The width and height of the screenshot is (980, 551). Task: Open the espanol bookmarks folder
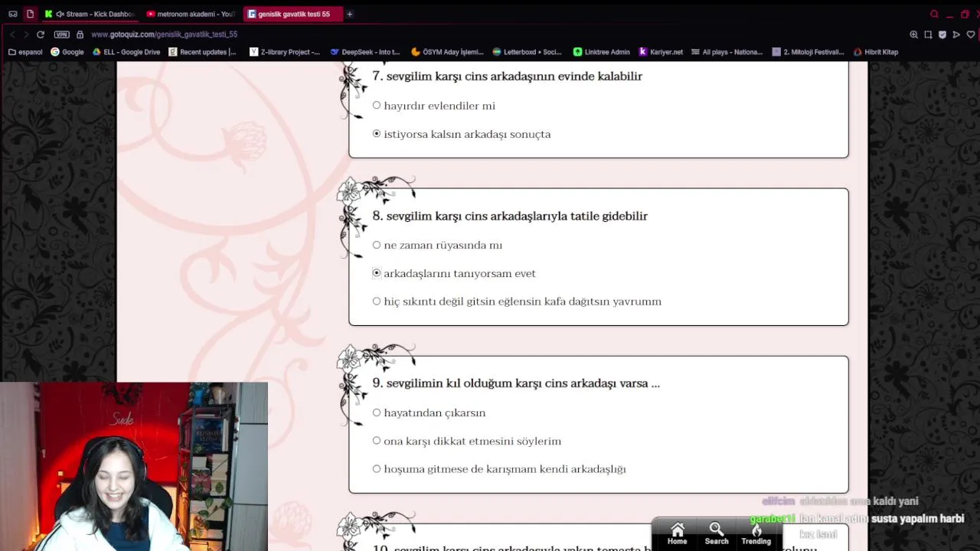tap(25, 52)
